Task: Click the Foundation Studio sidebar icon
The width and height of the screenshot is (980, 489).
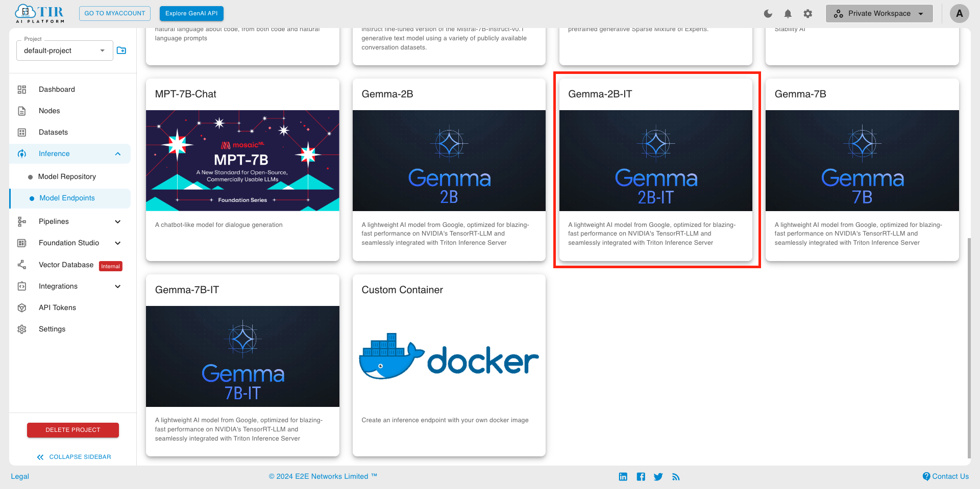Action: pyautogui.click(x=22, y=243)
